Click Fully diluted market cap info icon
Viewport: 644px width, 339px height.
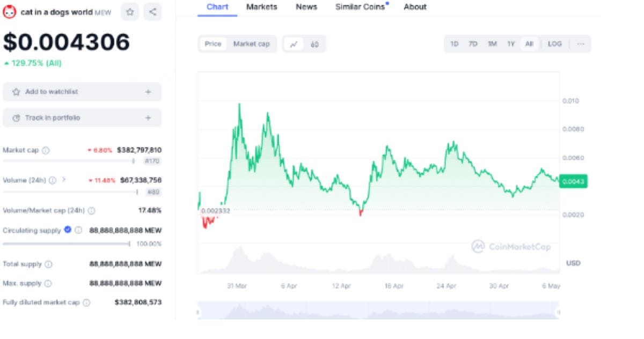click(86, 303)
